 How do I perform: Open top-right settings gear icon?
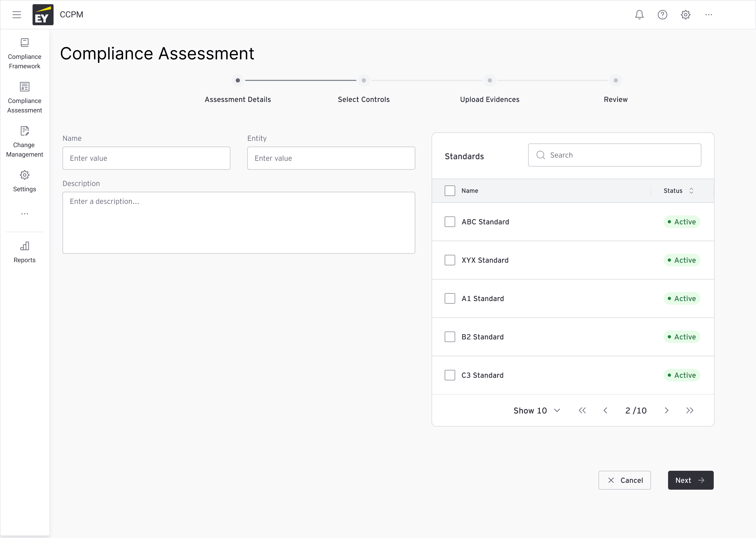(x=685, y=14)
